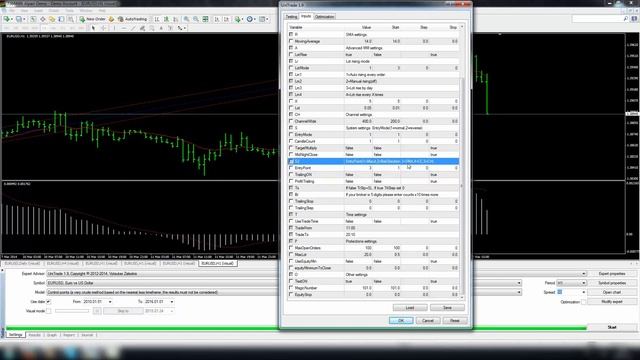Switch to the Testing tab
This screenshot has height=360, width=640.
pyautogui.click(x=291, y=17)
